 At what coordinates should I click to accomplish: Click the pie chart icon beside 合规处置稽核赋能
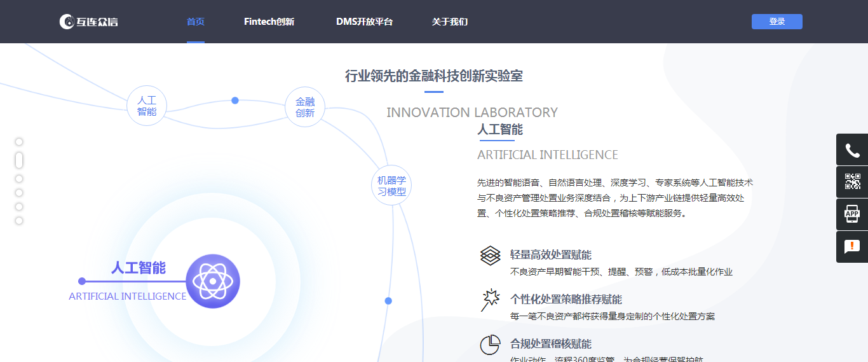point(490,344)
